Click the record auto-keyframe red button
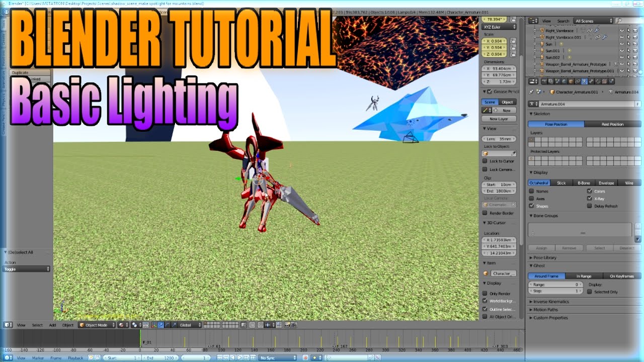The height and width of the screenshot is (362, 644). [x=305, y=357]
